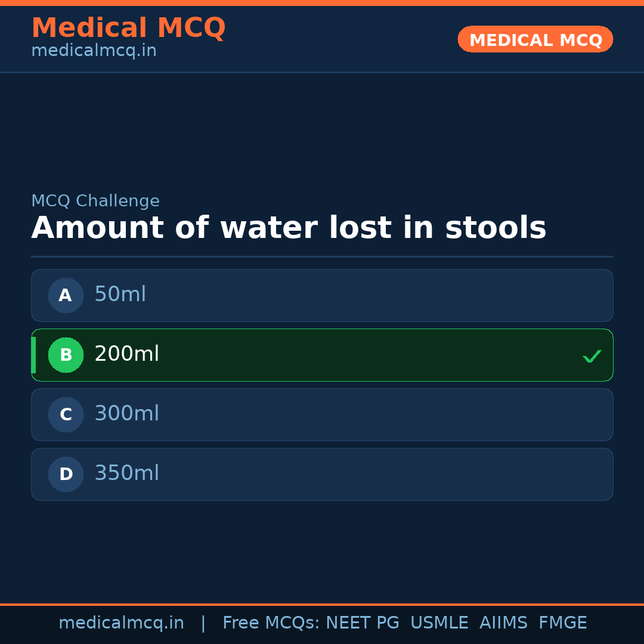
Task: Click the circular D badge icon
Action: pyautogui.click(x=66, y=474)
